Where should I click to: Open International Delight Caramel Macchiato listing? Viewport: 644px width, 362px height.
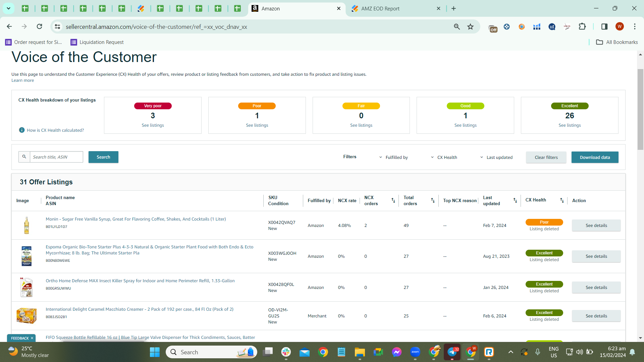tap(140, 309)
